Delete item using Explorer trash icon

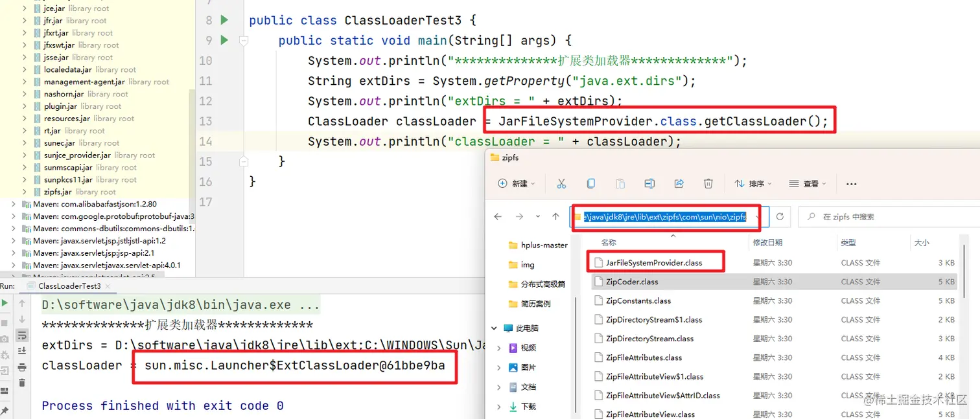(x=708, y=184)
